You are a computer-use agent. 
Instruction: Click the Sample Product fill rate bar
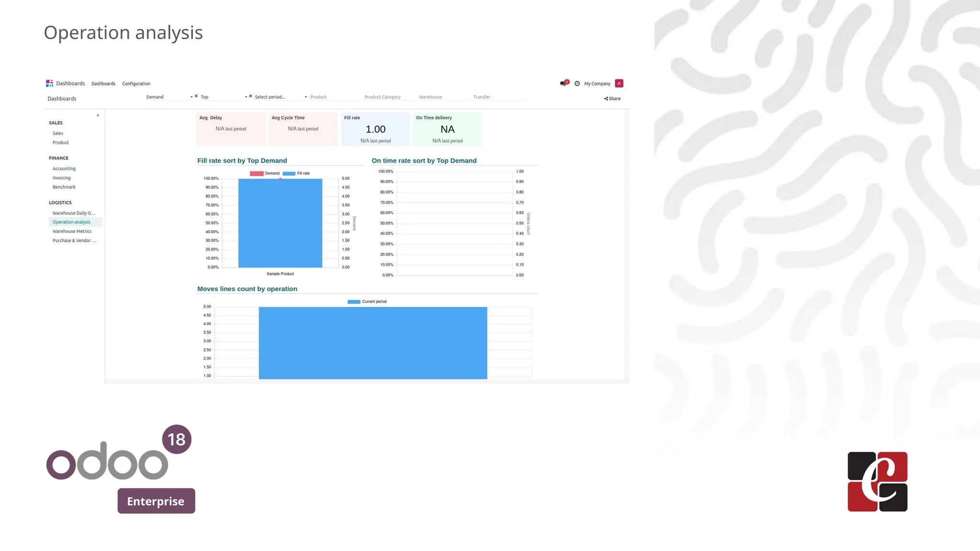[x=280, y=223]
